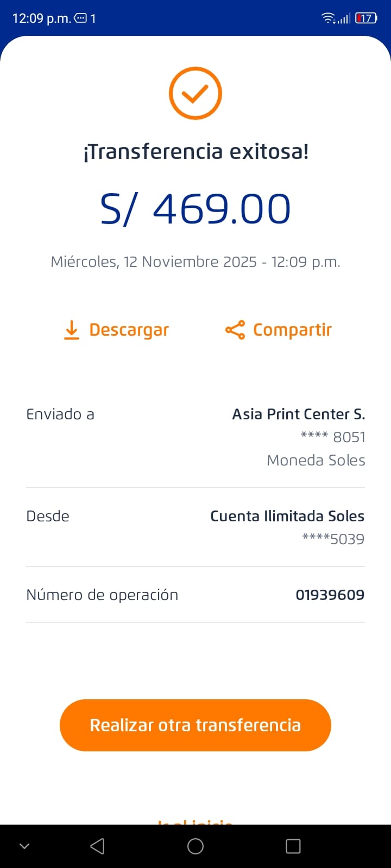The width and height of the screenshot is (391, 868).
Task: Tap the Descargar label
Action: 129,330
